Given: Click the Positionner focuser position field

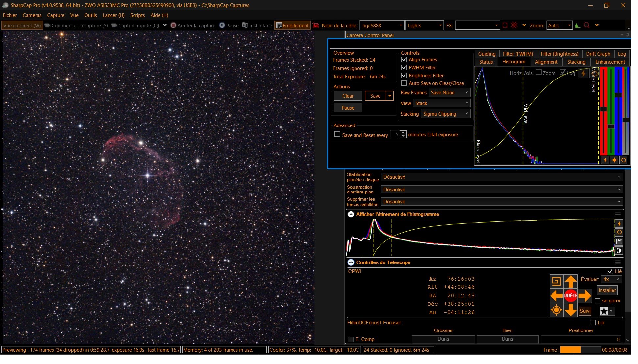Looking at the screenshot, I should [x=581, y=339].
